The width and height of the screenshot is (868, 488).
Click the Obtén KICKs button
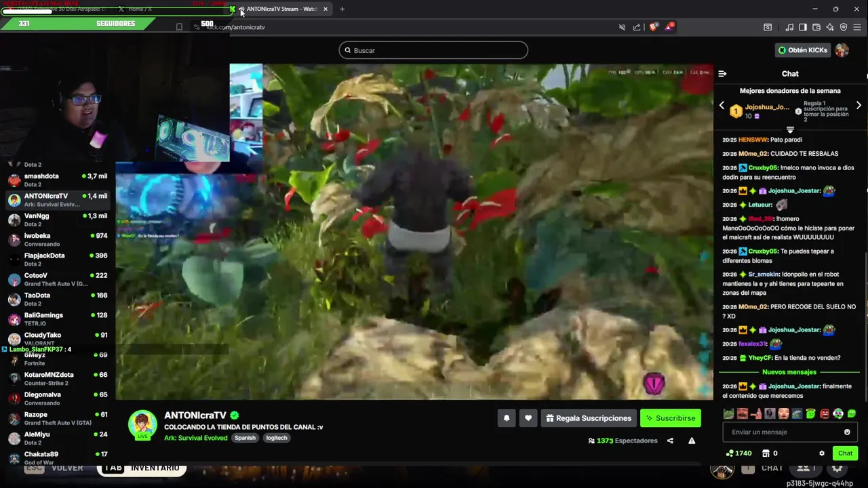coord(803,50)
